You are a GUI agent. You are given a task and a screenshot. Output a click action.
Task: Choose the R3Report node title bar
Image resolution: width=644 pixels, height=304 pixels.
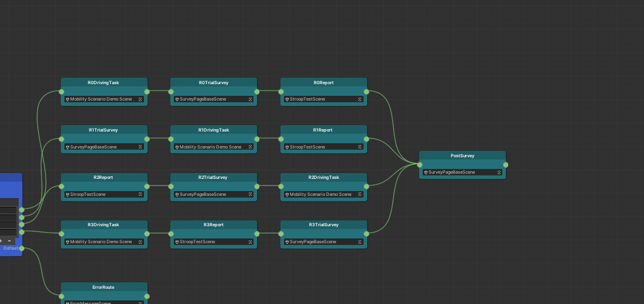[x=214, y=225]
